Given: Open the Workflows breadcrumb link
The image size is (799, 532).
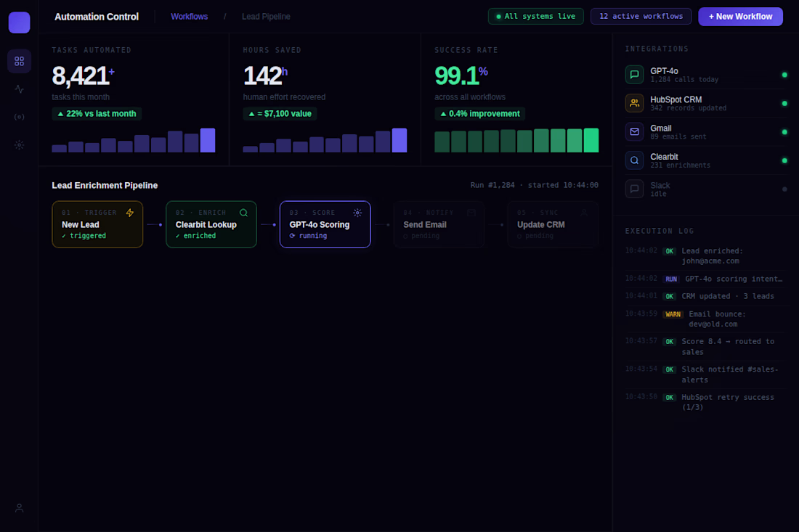Looking at the screenshot, I should pyautogui.click(x=189, y=16).
